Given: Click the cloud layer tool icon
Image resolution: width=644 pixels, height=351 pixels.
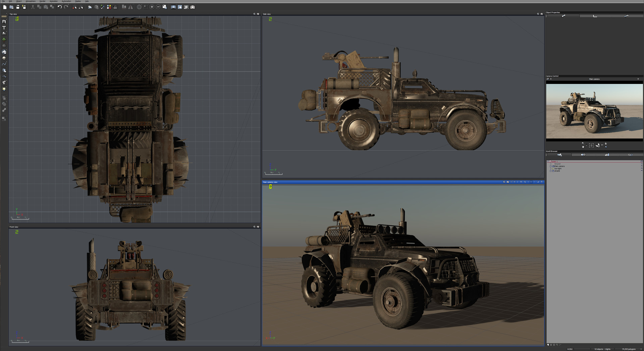Looking at the screenshot, I should coord(4,52).
